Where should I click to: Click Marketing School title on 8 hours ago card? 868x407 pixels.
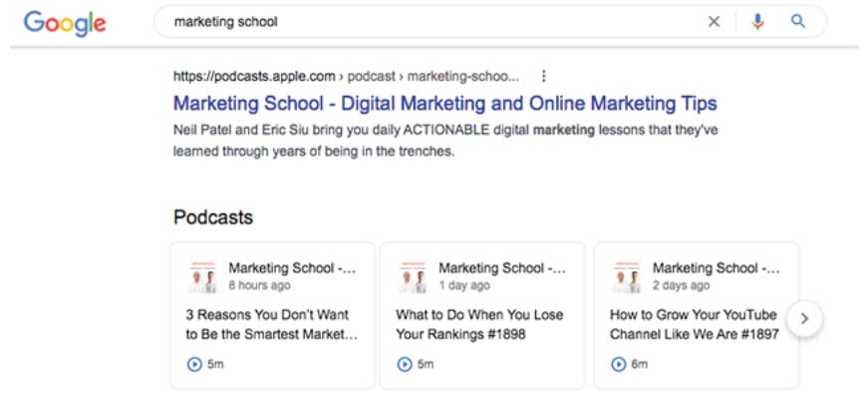[x=293, y=267]
